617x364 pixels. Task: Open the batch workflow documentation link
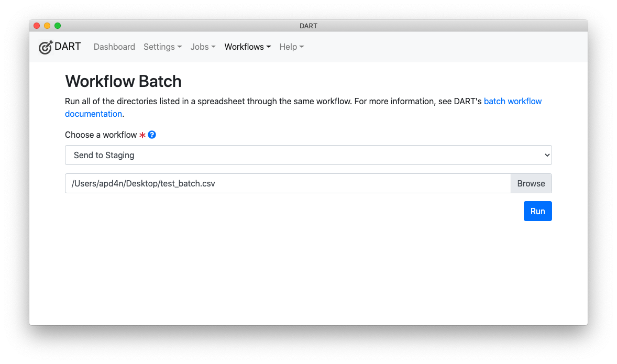point(513,101)
